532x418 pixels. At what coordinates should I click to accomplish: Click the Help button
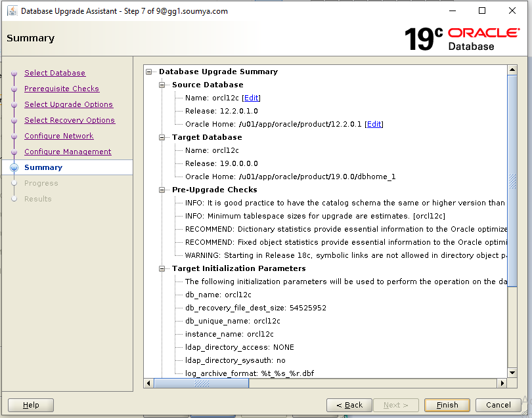(30, 405)
